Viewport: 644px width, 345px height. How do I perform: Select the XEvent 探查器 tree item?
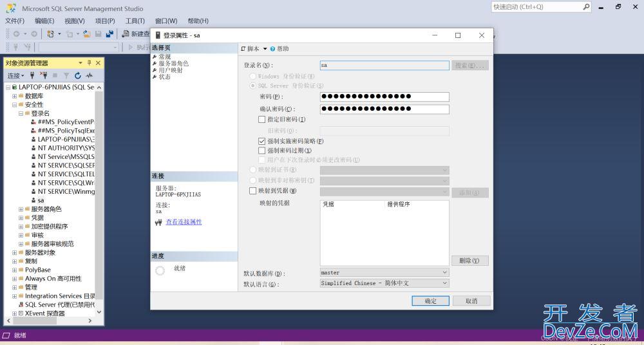tap(45, 313)
